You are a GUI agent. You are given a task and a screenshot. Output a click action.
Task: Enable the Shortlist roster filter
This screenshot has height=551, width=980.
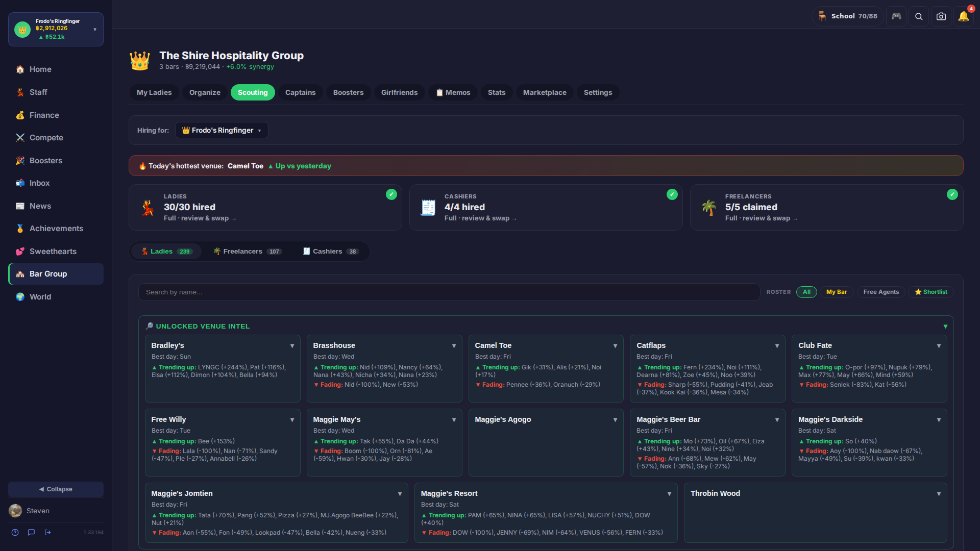click(x=931, y=292)
